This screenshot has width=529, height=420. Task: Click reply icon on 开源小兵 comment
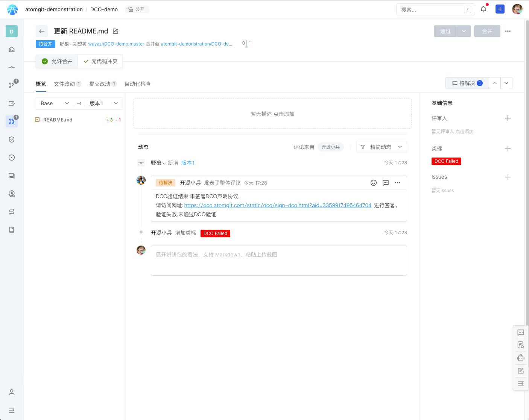click(385, 183)
